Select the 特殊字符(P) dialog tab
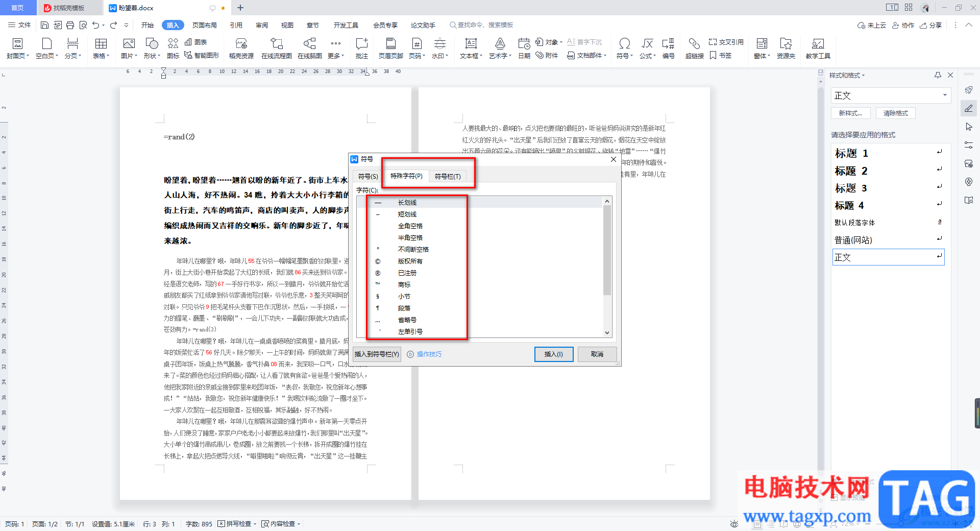Screen dimensions: 980x531 406,176
